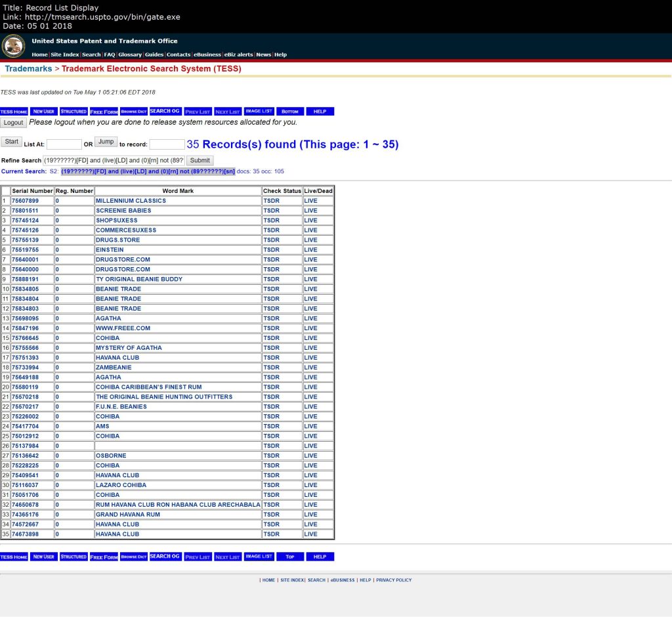Open the SCREENIE BABIES word mark
672x617 pixels.
[x=123, y=211]
